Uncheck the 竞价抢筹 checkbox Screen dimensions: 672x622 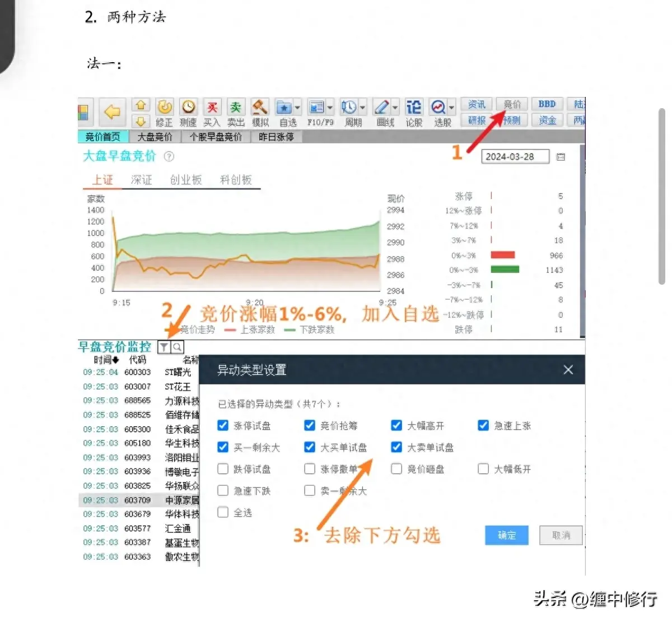(310, 425)
